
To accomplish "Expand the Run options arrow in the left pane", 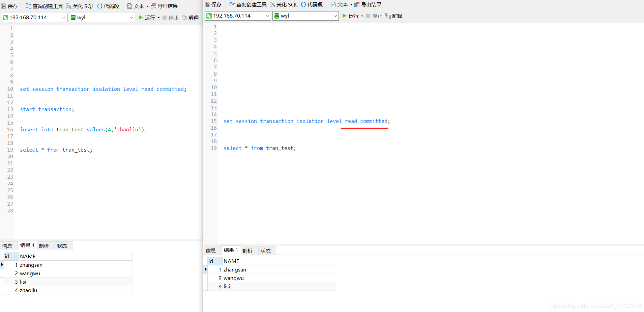I will click(158, 18).
